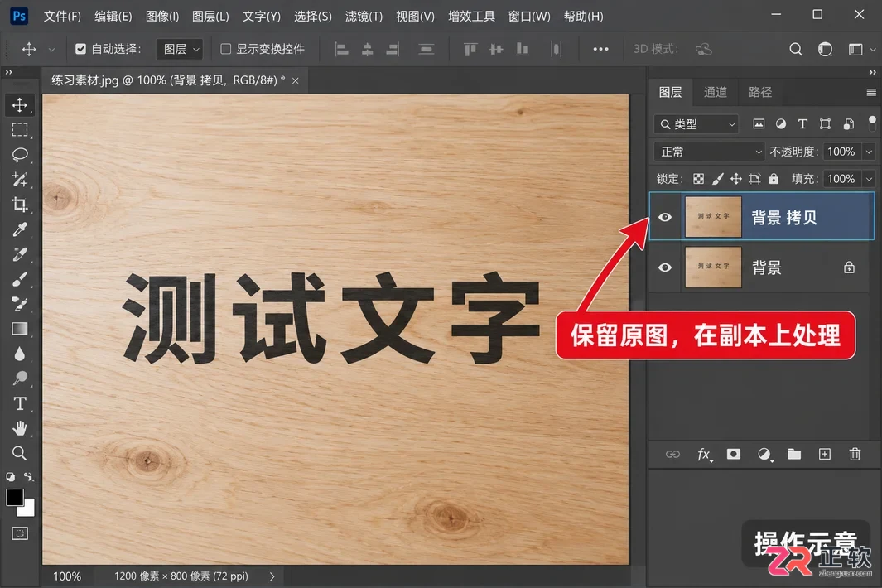Create new fill or adjustment layer

click(x=764, y=454)
